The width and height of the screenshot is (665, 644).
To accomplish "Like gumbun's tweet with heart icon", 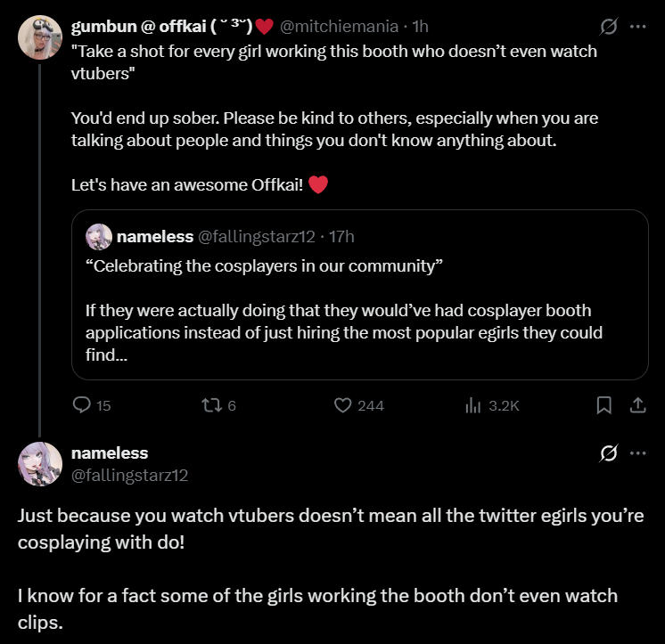I will coord(344,405).
